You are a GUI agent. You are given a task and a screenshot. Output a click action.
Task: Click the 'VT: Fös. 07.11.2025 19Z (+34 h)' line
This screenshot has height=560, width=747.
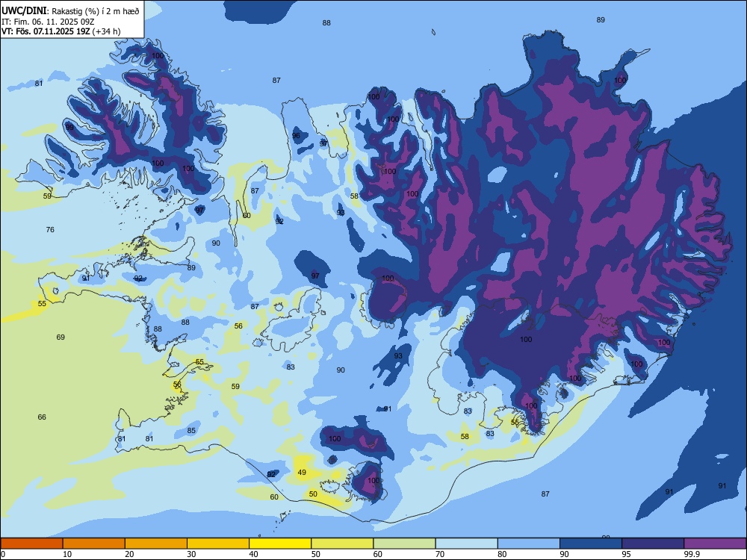(x=61, y=31)
